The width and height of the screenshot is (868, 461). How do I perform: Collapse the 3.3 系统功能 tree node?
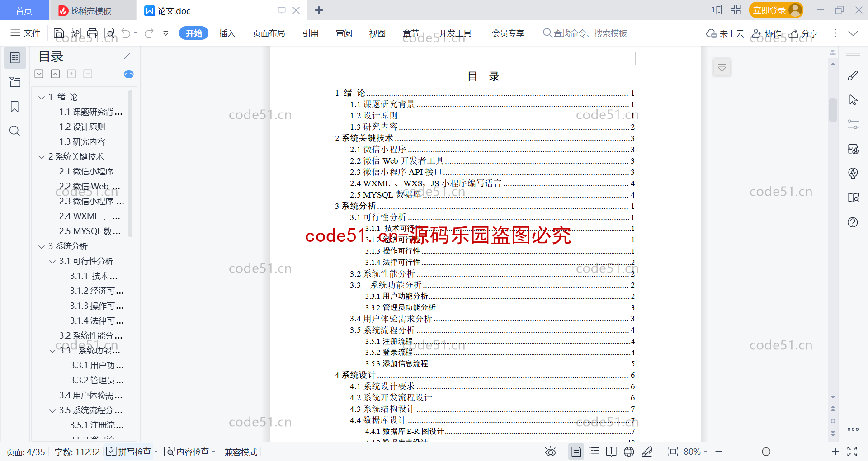[52, 351]
